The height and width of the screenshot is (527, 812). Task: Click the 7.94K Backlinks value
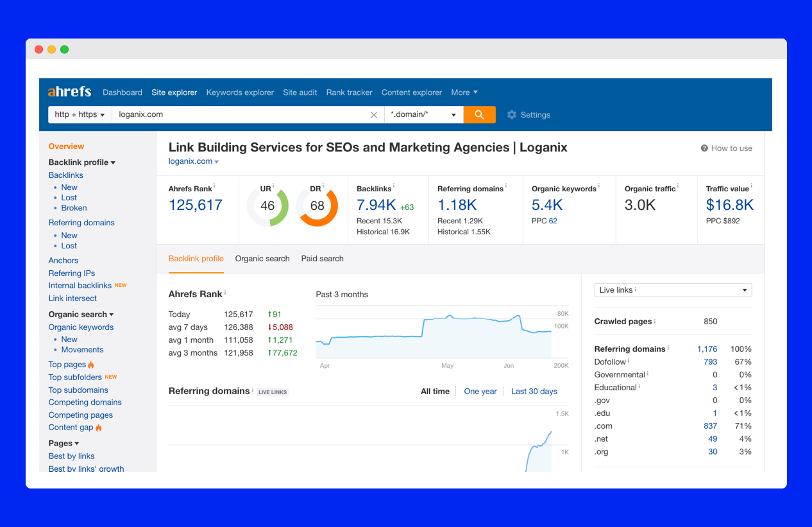(376, 205)
